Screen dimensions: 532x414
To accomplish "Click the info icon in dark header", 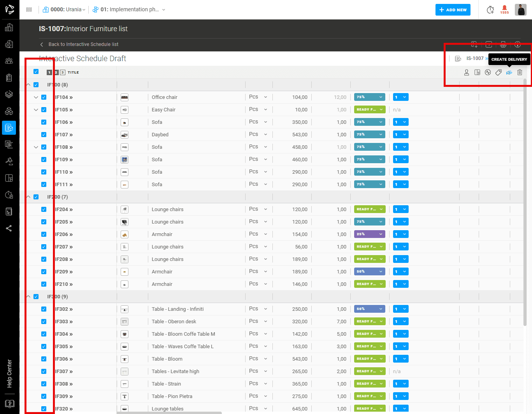I will tap(518, 44).
